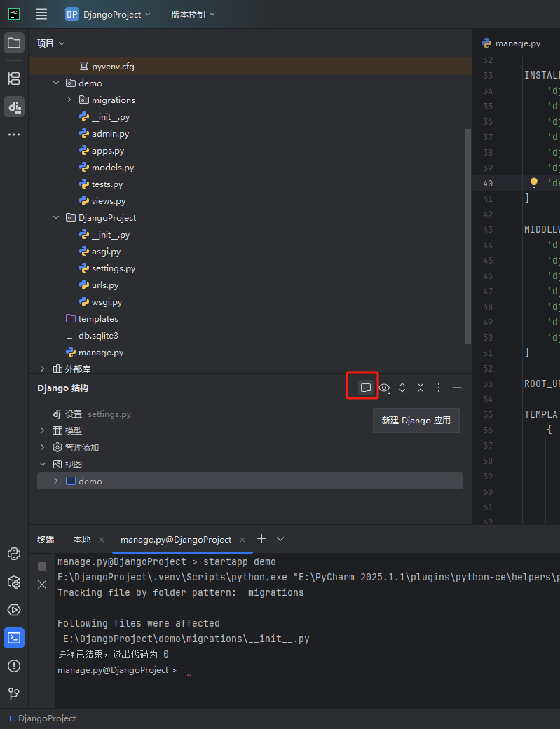The image size is (560, 729).
Task: Click the project tree vertical scrollbar
Action: pyautogui.click(x=468, y=237)
